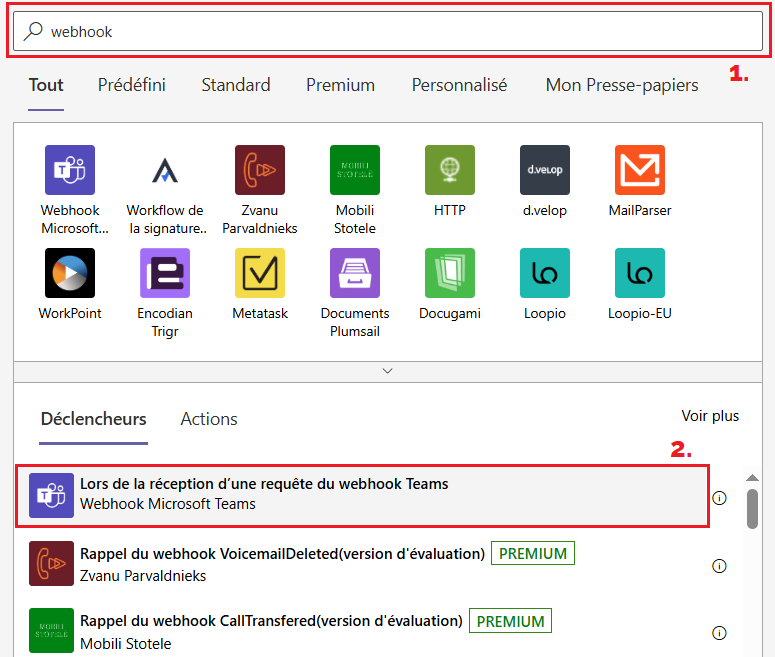Image resolution: width=775 pixels, height=657 pixels.
Task: Click the Metatask connector icon
Action: [260, 273]
